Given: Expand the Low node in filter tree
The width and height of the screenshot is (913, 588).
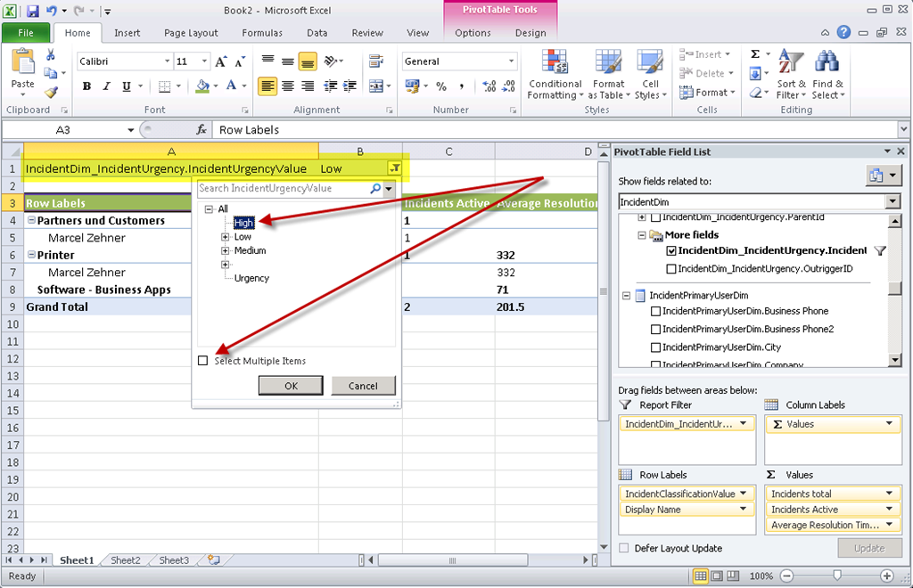Looking at the screenshot, I should [226, 237].
